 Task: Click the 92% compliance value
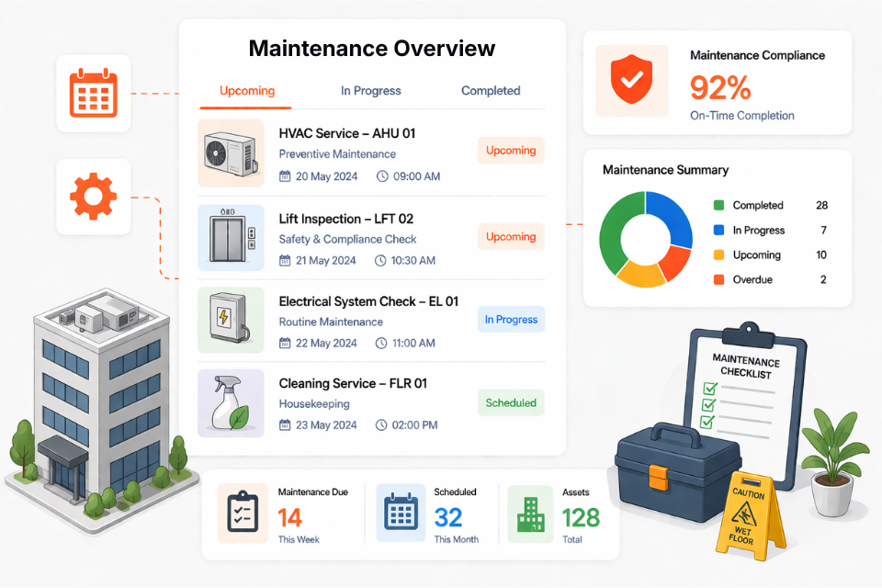(x=720, y=87)
